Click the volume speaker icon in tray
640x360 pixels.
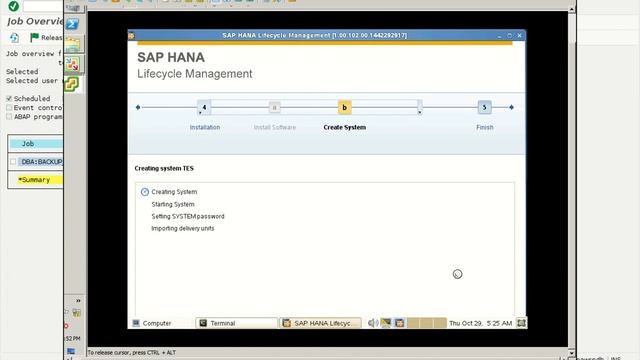[x=373, y=323]
